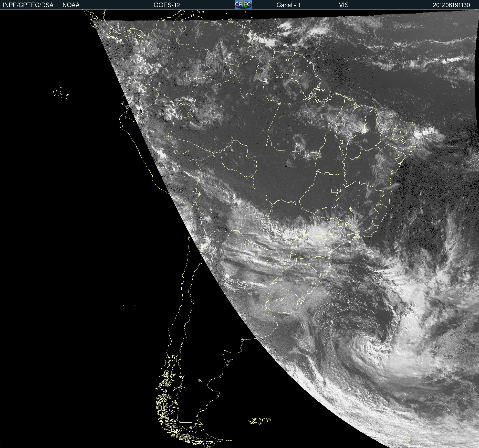
Task: Click the INPE/CPTEC/DSA header text
Action: tap(28, 5)
